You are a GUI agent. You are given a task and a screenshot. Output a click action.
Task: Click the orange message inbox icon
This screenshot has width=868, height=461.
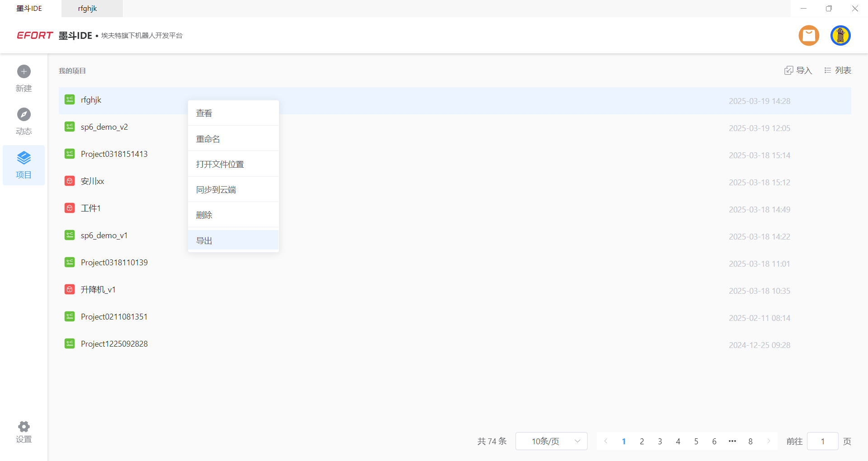click(809, 35)
